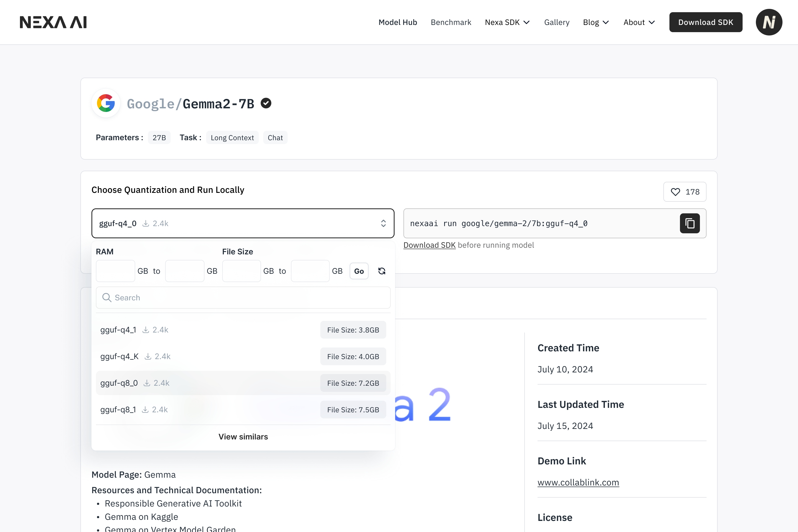Viewport: 798px width, 532px height.
Task: Click View similars
Action: tap(243, 437)
